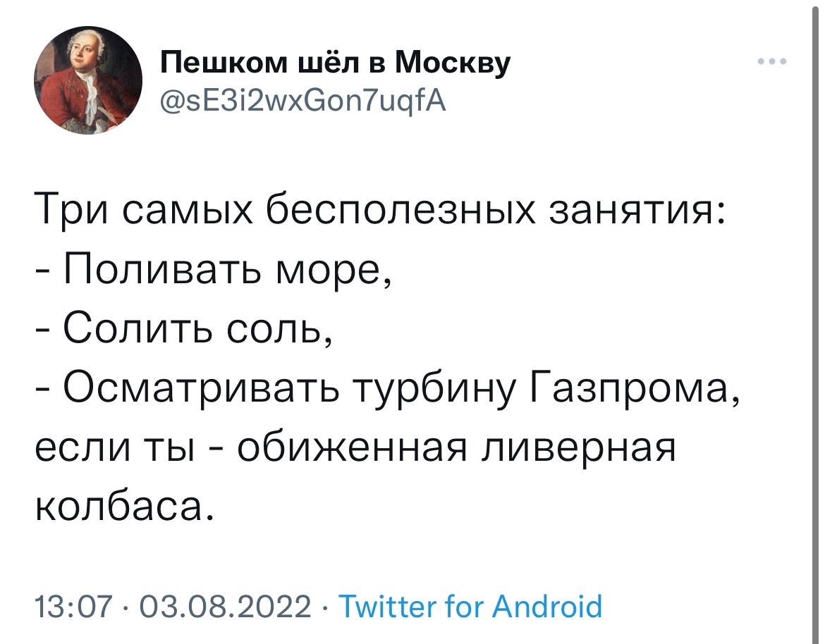The width and height of the screenshot is (825, 644).
Task: Click the date 03.08.2022
Action: [x=226, y=606]
